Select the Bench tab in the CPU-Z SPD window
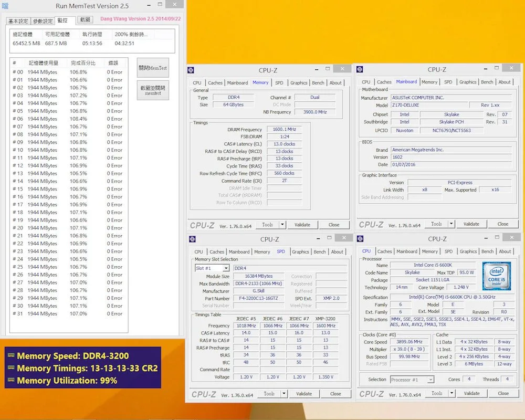Viewport: 525px width, 420px height. point(320,252)
